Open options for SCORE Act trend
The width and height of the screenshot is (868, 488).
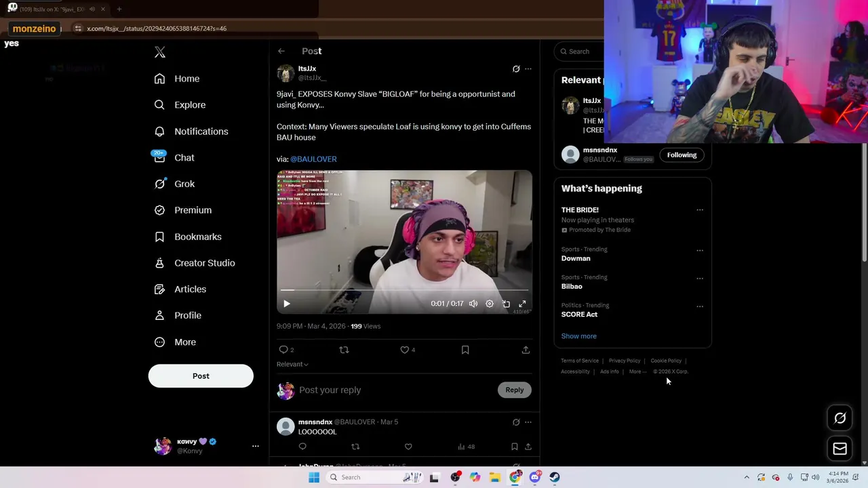700,306
